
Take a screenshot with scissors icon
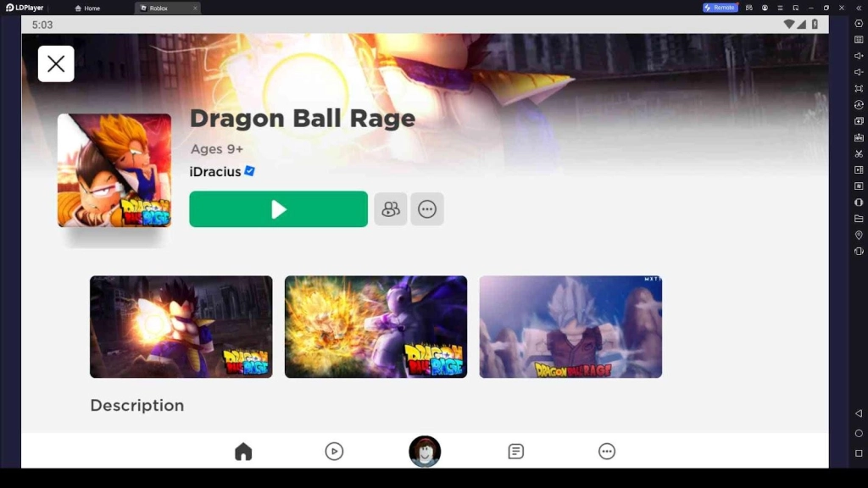point(859,153)
